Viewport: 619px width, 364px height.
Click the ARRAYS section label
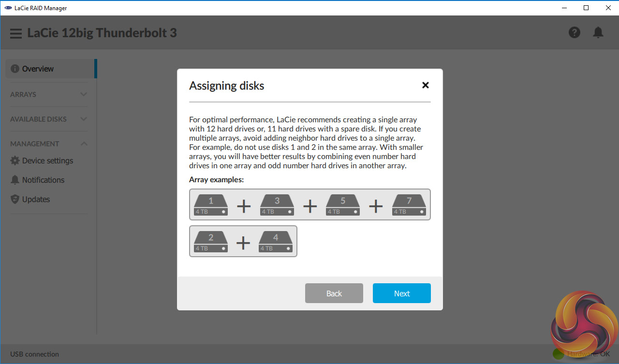23,95
